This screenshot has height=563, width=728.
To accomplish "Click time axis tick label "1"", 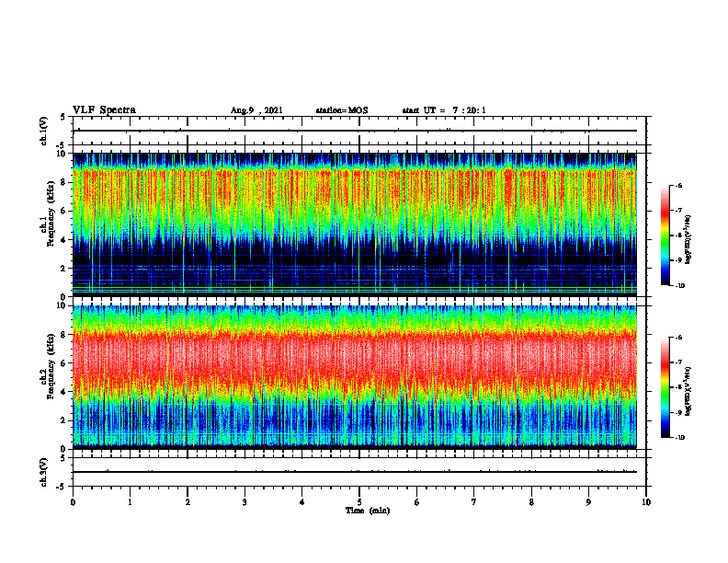I will point(130,502).
